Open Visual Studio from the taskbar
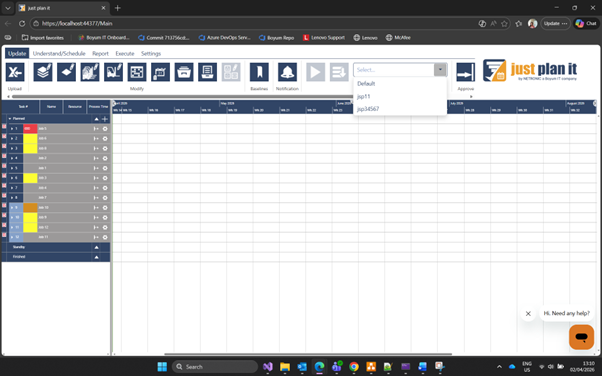 click(x=268, y=367)
